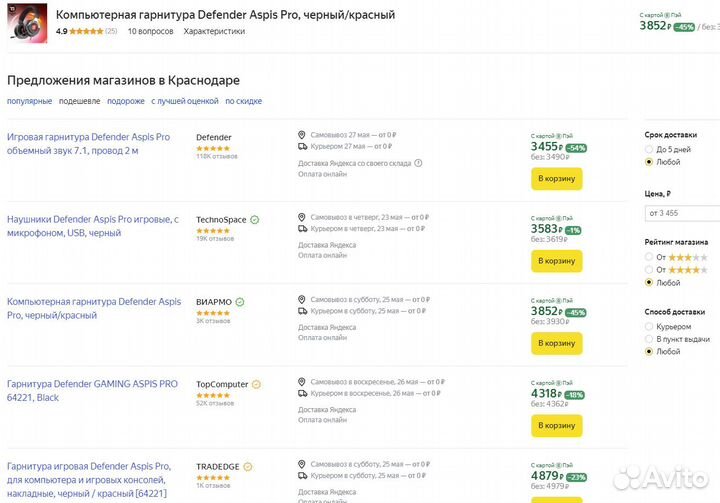The image size is (720, 503).
Task: Add the ВИАРМО offer for 3852 to cart
Action: [557, 343]
